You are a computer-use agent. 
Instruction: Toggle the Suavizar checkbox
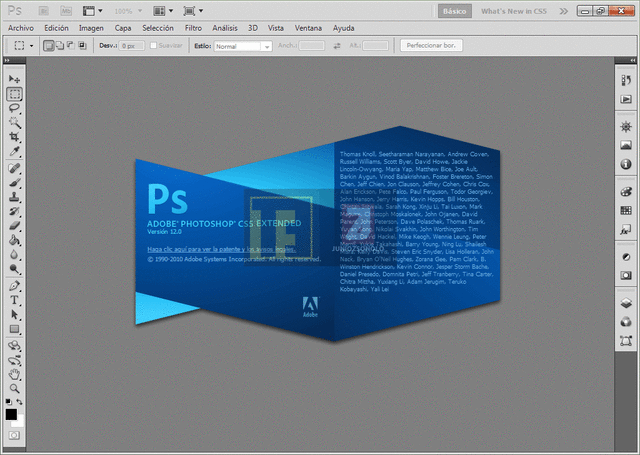tap(153, 46)
